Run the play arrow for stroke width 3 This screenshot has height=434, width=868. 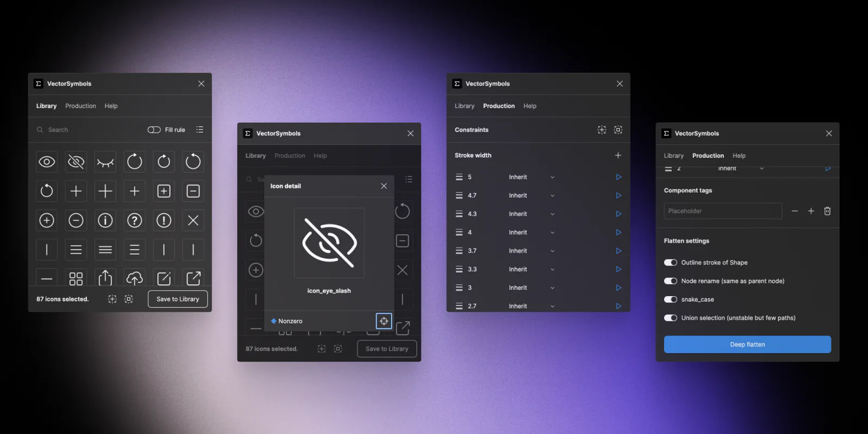pyautogui.click(x=618, y=288)
